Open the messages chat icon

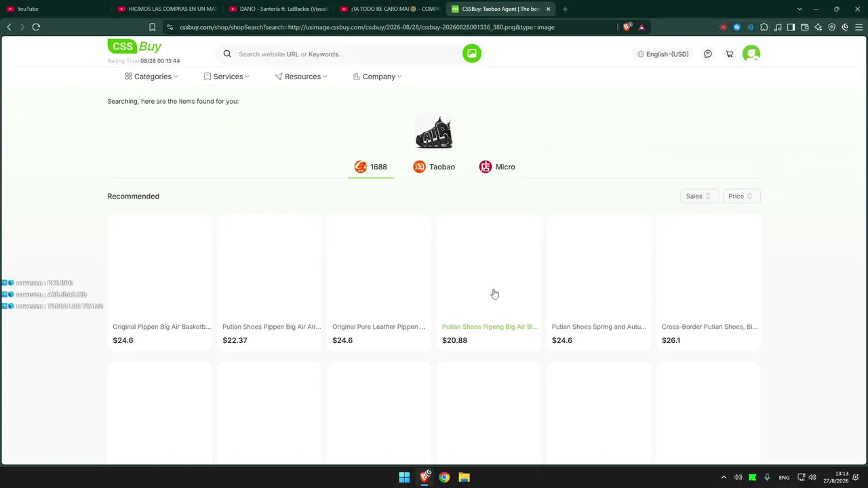click(x=708, y=54)
